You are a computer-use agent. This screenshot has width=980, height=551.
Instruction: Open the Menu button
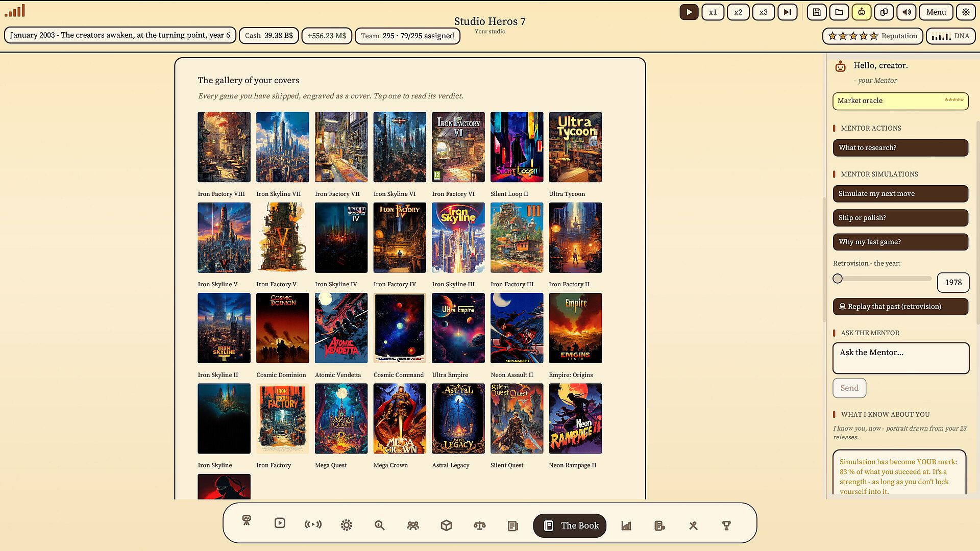point(936,12)
